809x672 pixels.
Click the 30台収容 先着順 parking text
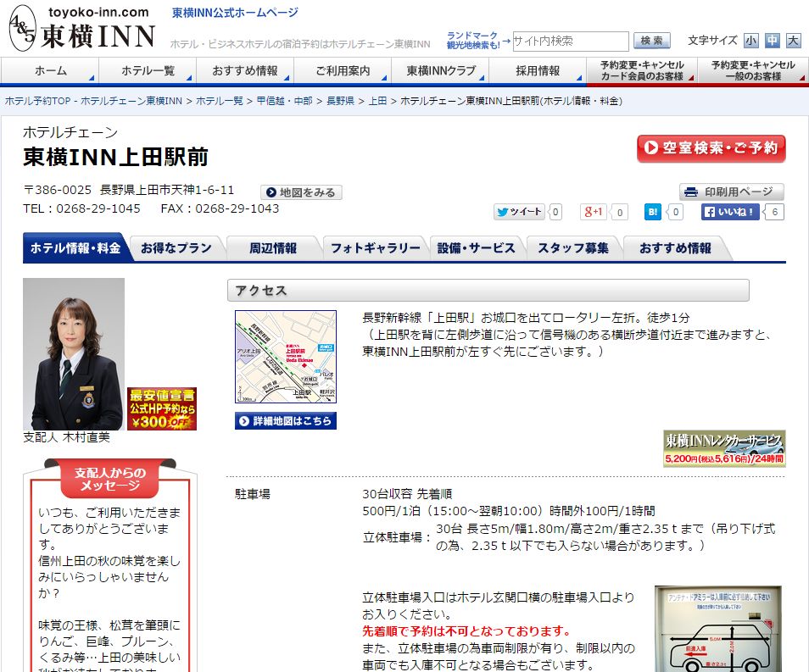(x=407, y=494)
